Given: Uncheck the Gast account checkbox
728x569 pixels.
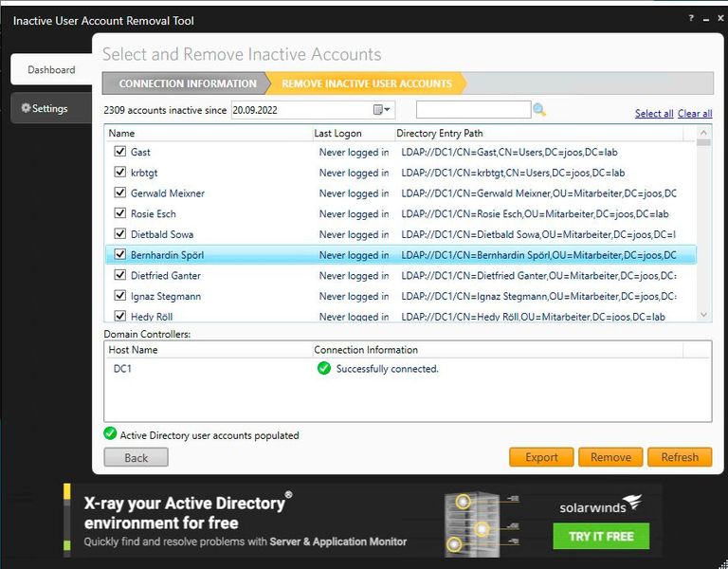Looking at the screenshot, I should (119, 152).
